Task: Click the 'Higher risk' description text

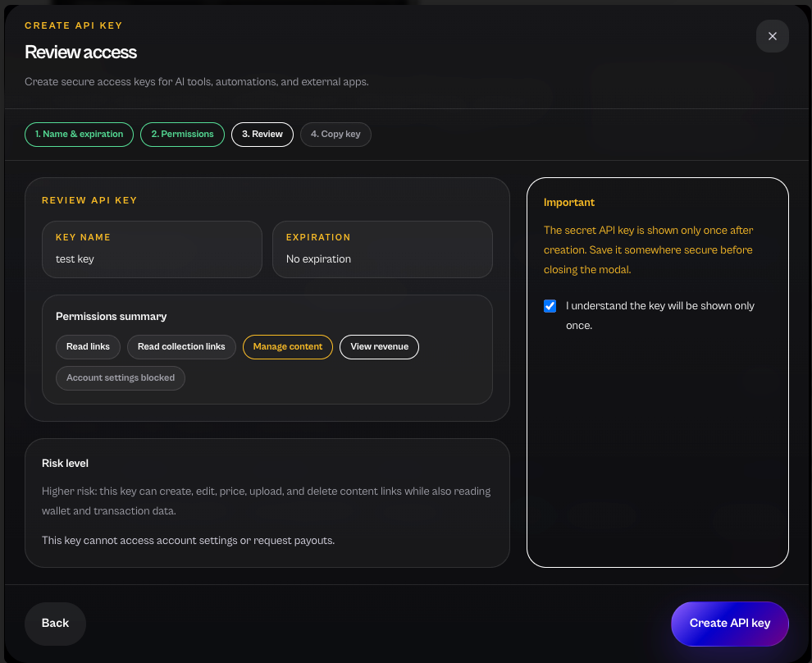Action: (x=267, y=501)
